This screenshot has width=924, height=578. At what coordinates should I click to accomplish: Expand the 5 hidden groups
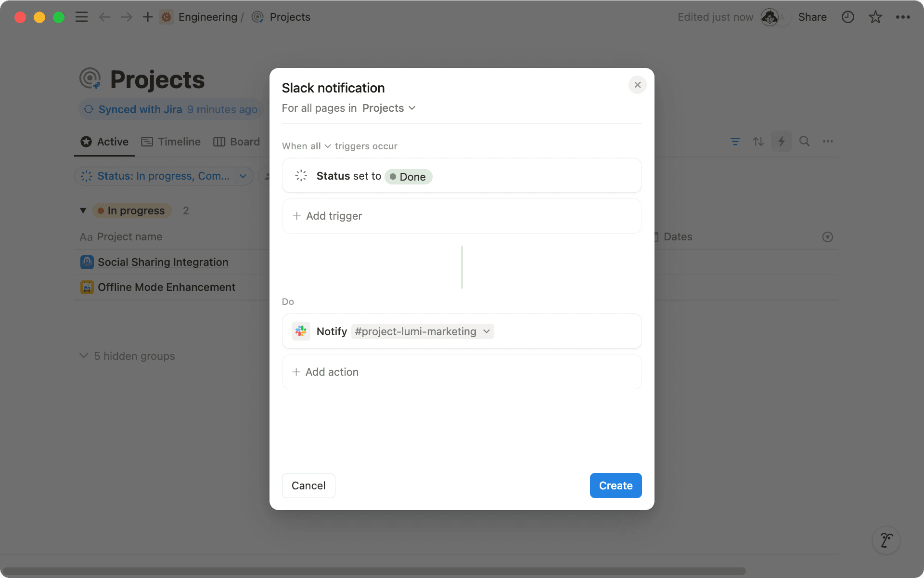pos(134,356)
